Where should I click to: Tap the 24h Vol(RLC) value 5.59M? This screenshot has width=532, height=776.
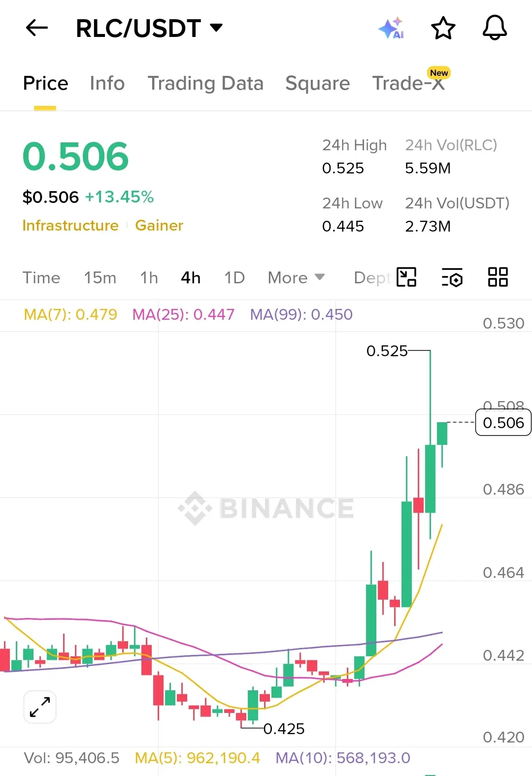[428, 168]
